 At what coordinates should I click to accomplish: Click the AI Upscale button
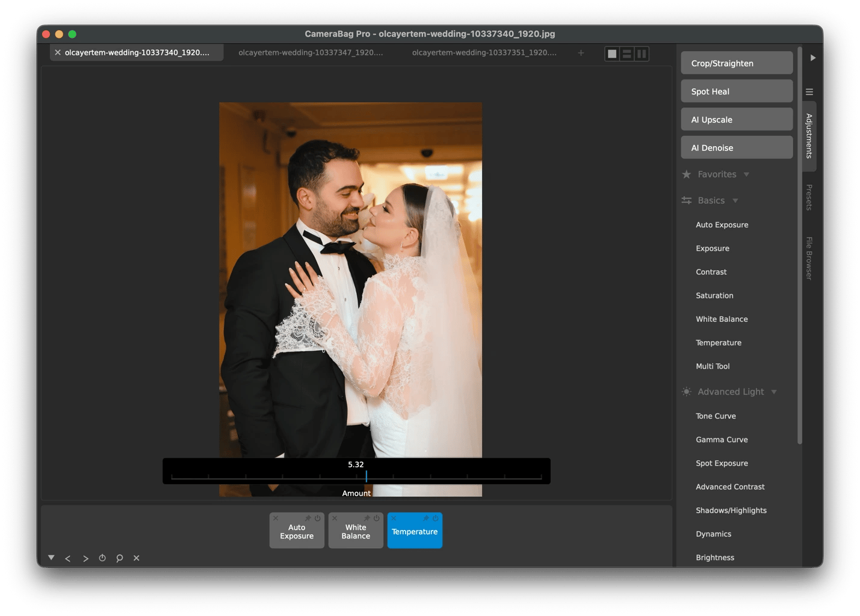(737, 120)
